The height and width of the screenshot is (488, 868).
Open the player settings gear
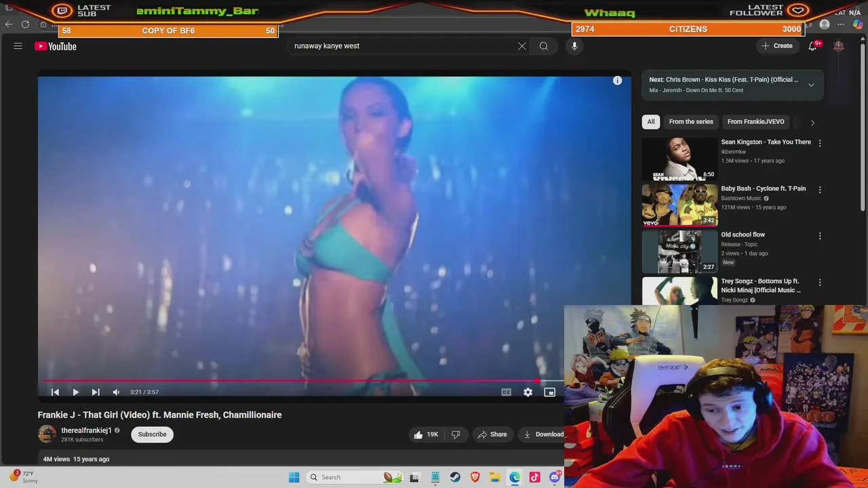528,392
